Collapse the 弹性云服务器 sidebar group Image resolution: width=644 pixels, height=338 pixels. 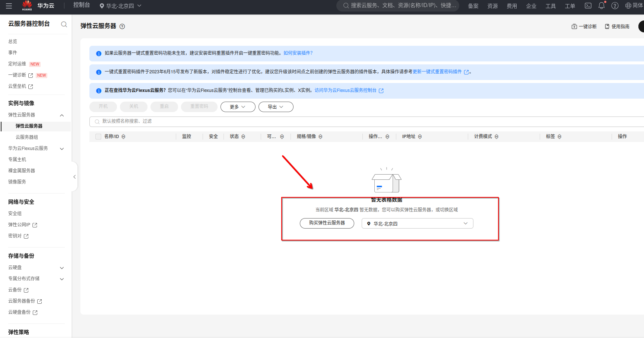[x=62, y=115]
